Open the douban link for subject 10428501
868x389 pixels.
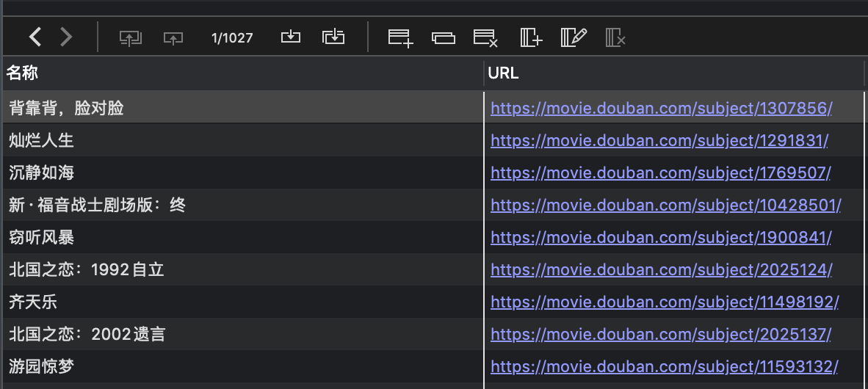tap(665, 206)
